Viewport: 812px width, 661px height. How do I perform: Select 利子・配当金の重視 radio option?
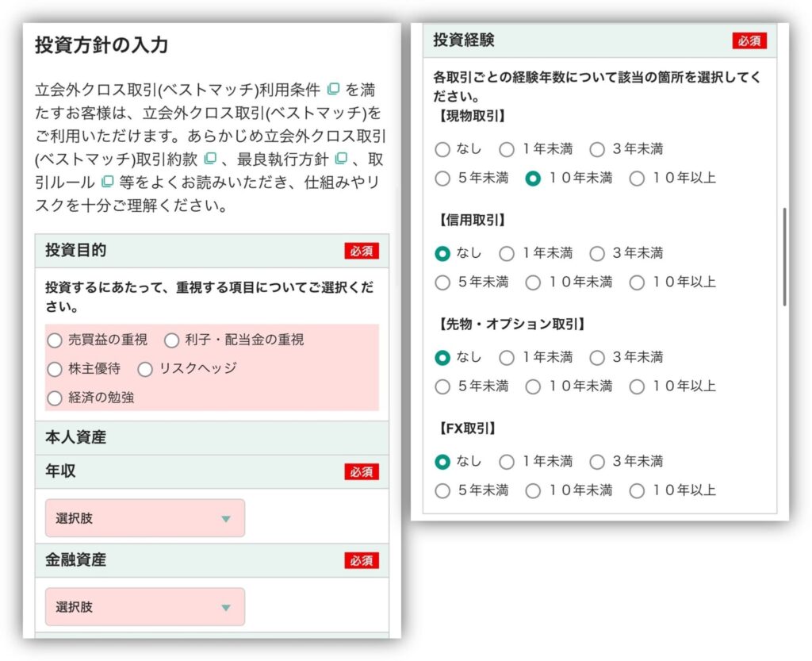[x=171, y=340]
